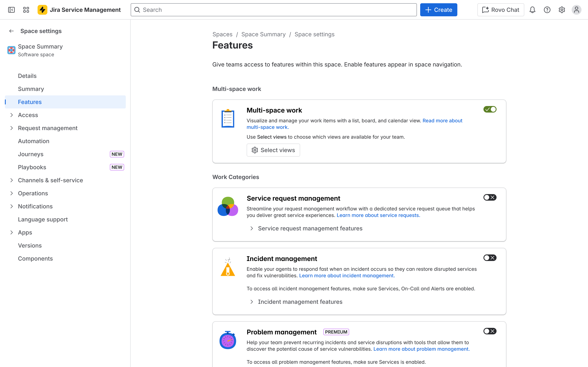This screenshot has width=588, height=367.
Task: Open the Journeys settings page
Action: pos(31,154)
